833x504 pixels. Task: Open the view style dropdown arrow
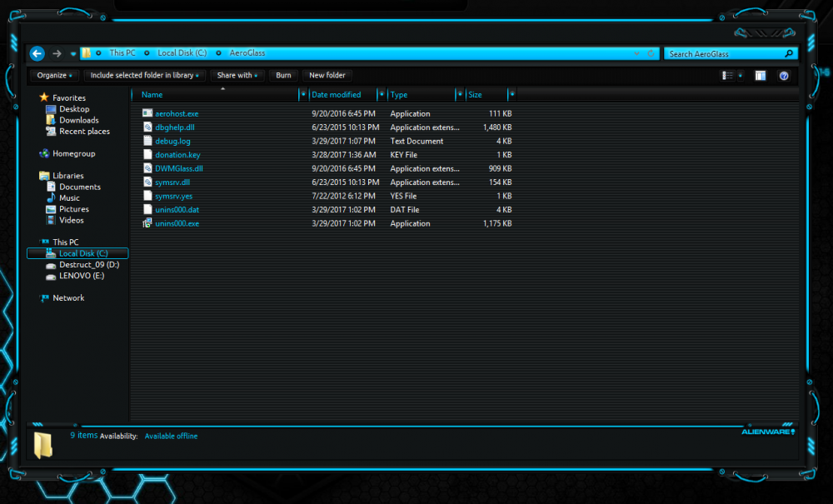coord(738,75)
